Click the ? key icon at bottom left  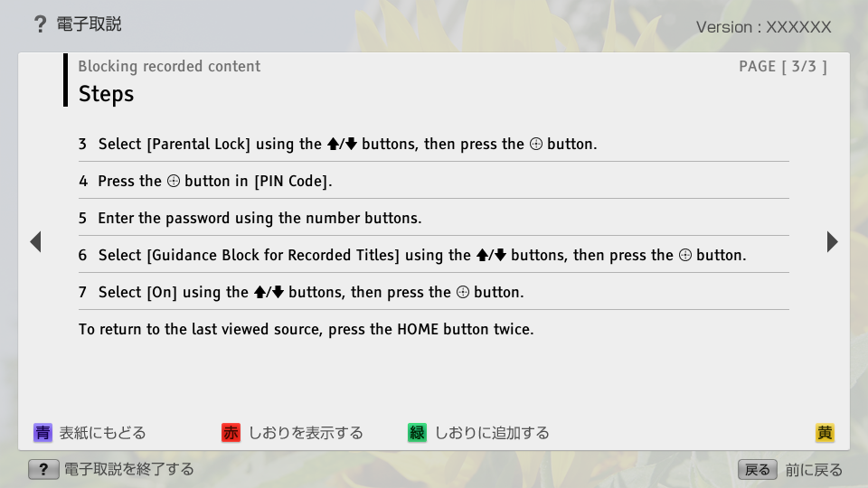pos(43,470)
